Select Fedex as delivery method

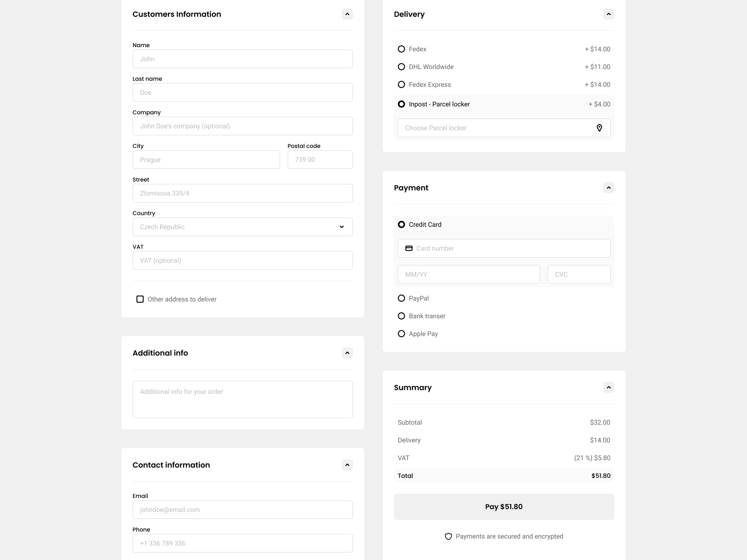click(x=402, y=49)
